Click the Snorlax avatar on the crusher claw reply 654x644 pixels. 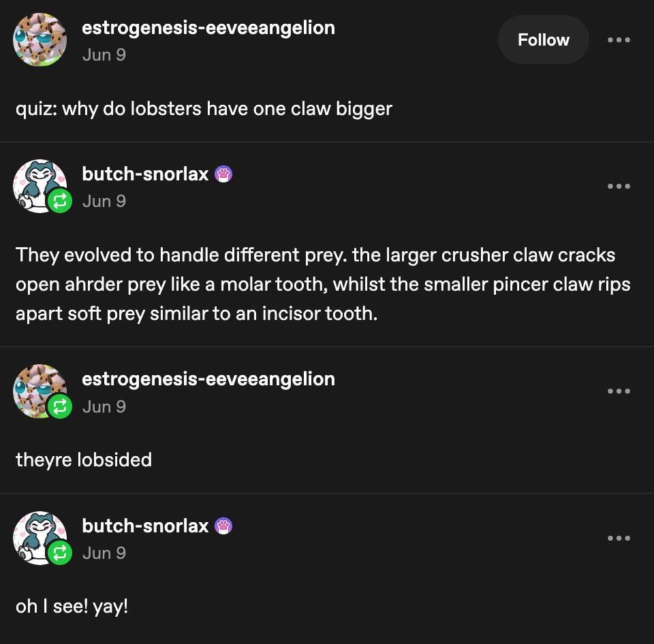click(37, 184)
